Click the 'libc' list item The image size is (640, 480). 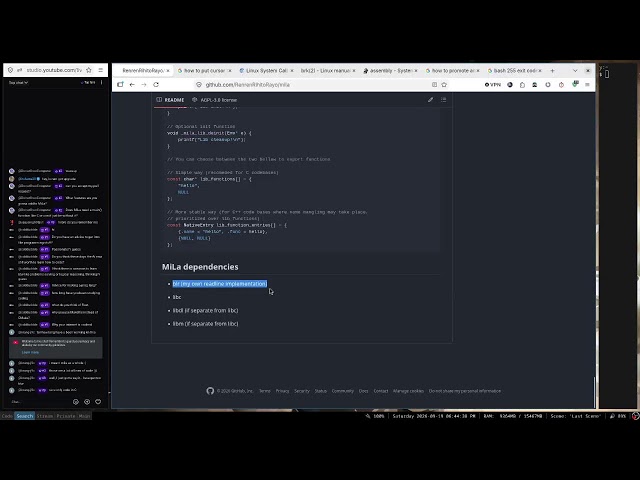click(x=177, y=297)
